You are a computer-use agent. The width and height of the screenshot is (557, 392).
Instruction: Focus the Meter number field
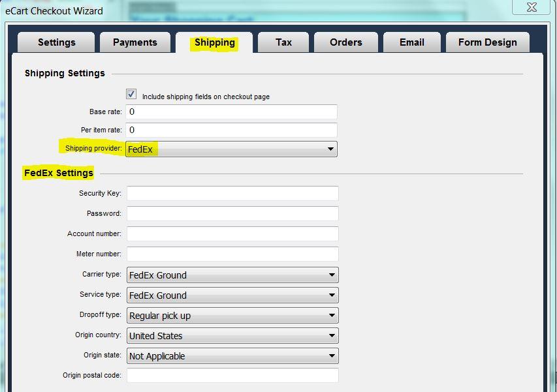tap(232, 254)
